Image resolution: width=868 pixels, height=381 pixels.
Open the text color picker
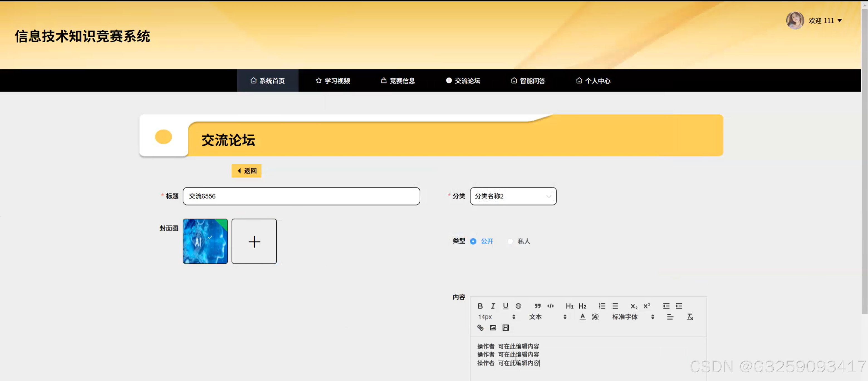pos(582,317)
